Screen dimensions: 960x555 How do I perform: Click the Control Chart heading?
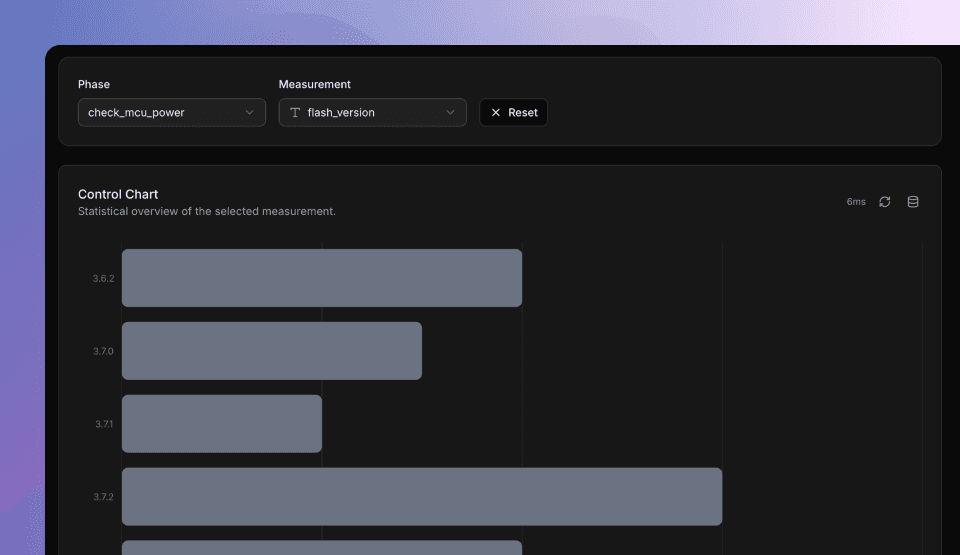(118, 194)
